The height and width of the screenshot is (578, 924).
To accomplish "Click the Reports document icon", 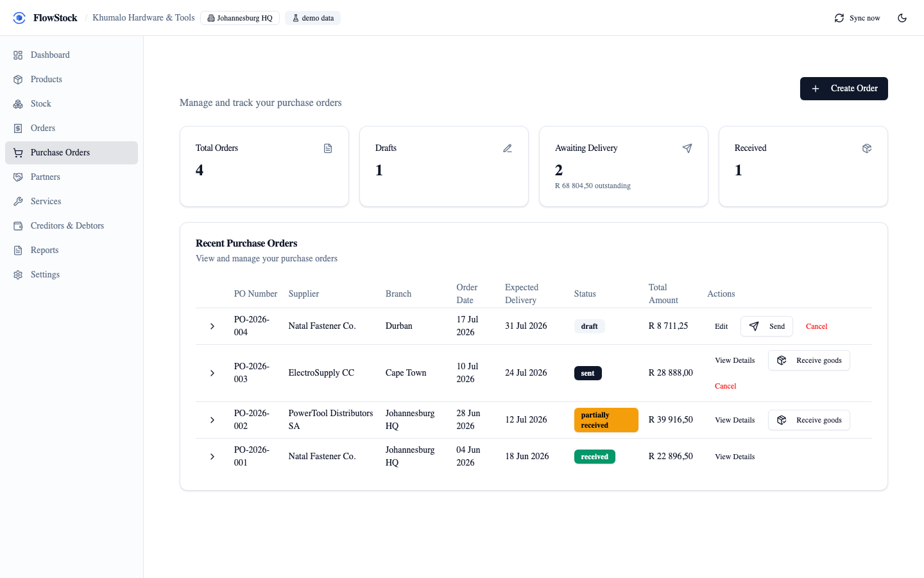I will pos(18,250).
